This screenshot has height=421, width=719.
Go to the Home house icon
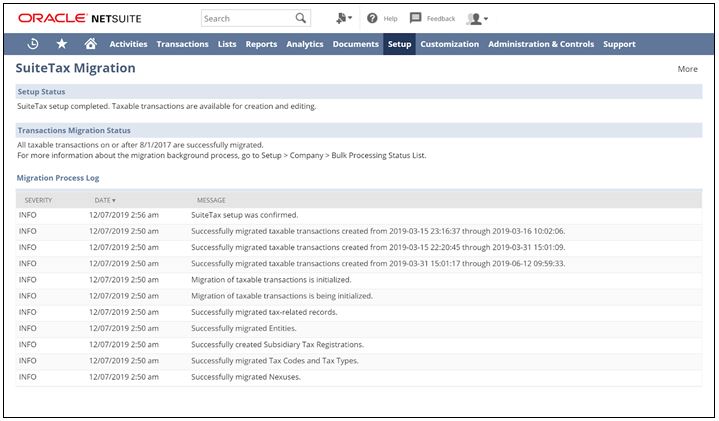(x=90, y=44)
